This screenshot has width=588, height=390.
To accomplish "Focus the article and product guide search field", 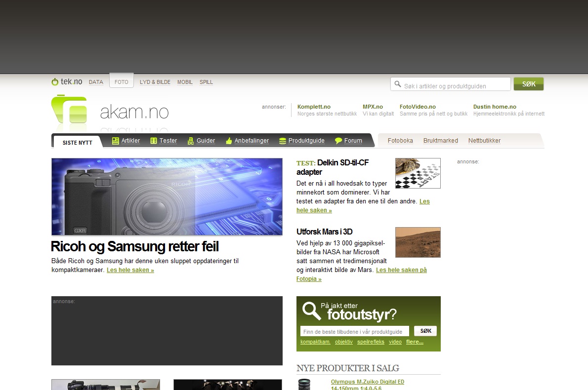I will click(450, 84).
